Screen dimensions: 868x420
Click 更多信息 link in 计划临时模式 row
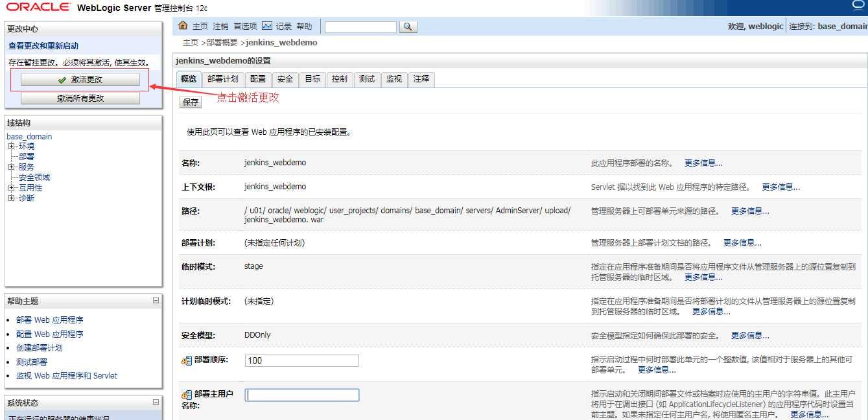point(711,312)
